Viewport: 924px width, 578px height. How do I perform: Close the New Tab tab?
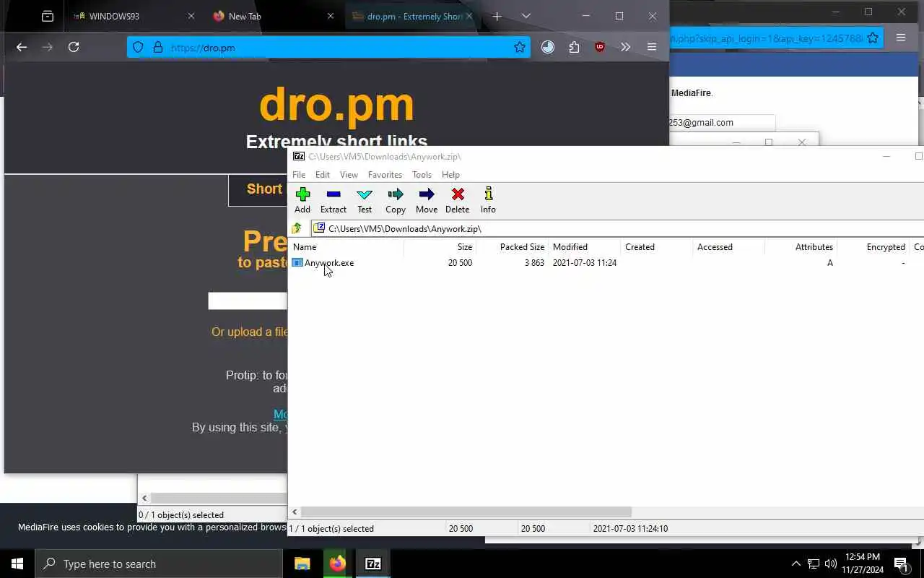pyautogui.click(x=331, y=16)
